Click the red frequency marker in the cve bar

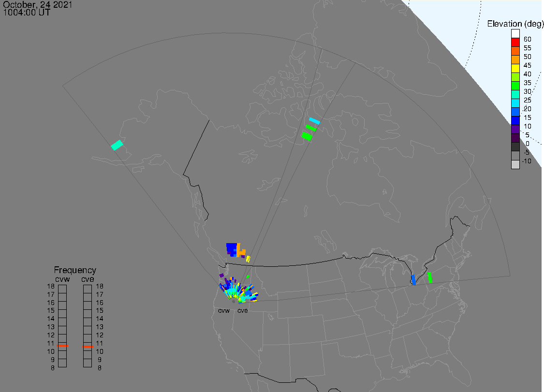pos(88,346)
